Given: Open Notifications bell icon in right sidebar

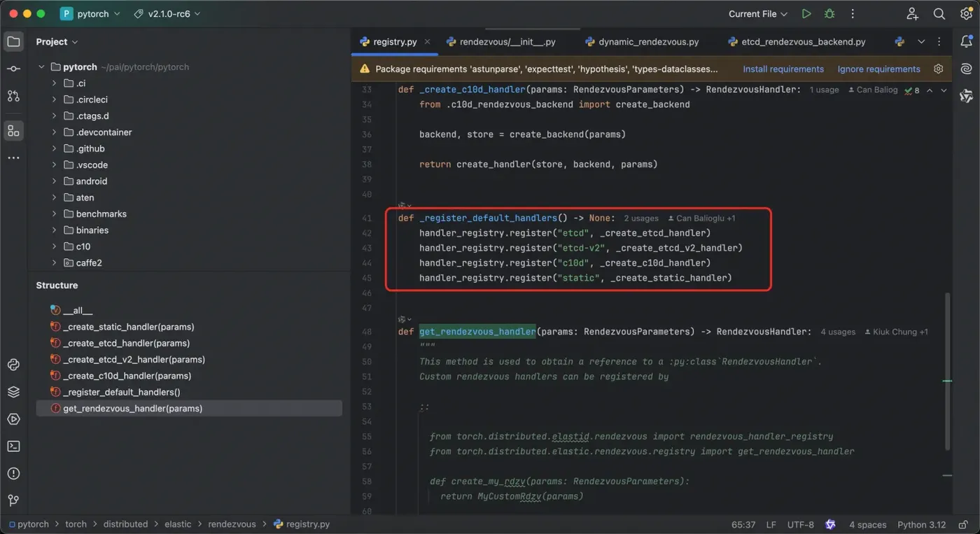Looking at the screenshot, I should click(966, 42).
